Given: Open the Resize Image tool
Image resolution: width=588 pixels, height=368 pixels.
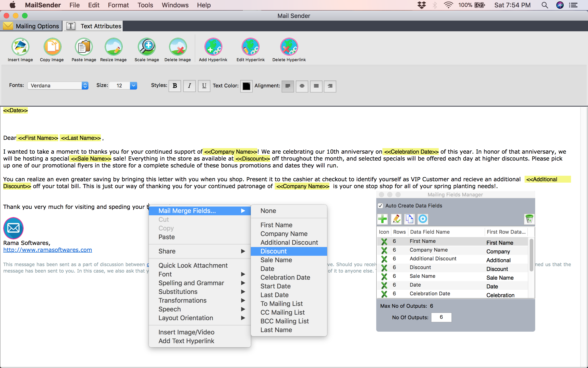Looking at the screenshot, I should [x=113, y=46].
